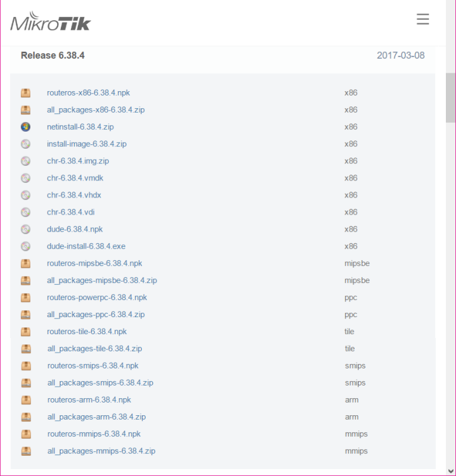Click the vertical scrollbar thumb

point(450,97)
